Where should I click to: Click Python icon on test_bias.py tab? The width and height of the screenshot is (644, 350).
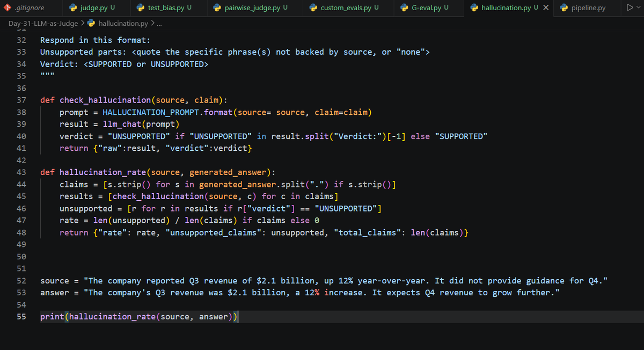click(141, 8)
